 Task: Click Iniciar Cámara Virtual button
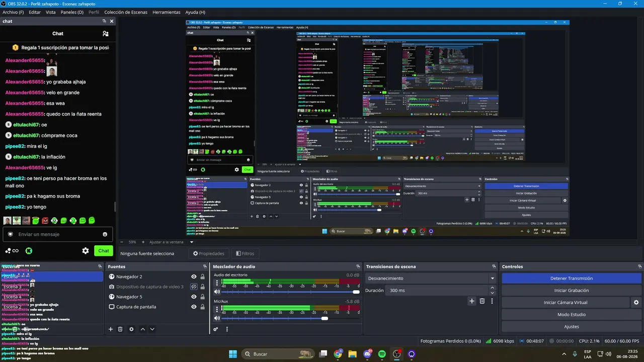tap(566, 303)
